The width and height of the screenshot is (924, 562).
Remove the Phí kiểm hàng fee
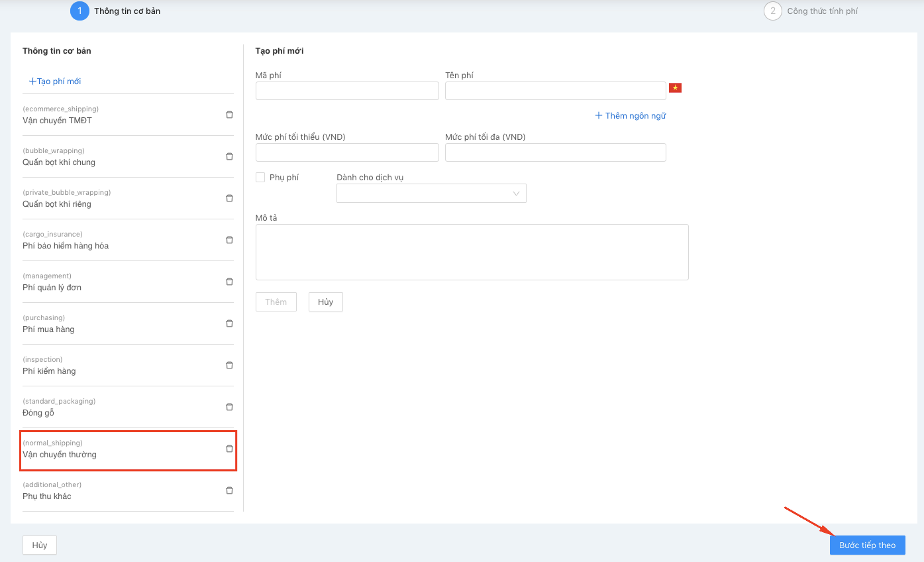(229, 365)
